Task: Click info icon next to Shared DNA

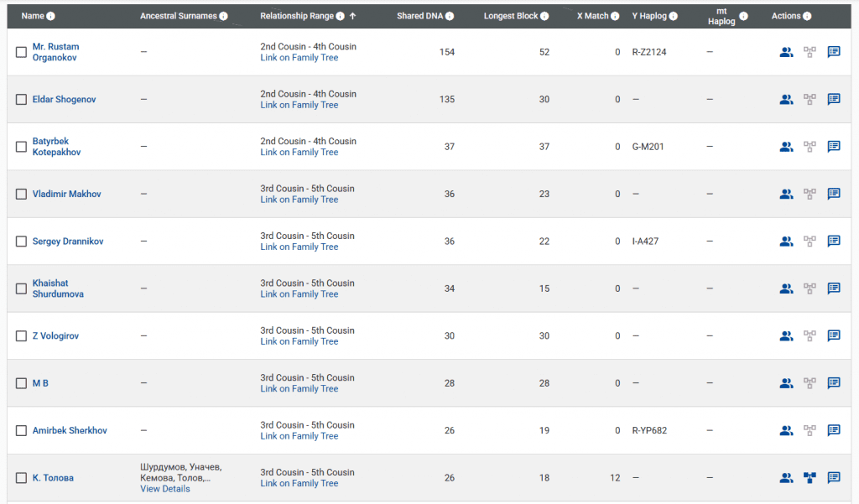Action: click(450, 16)
